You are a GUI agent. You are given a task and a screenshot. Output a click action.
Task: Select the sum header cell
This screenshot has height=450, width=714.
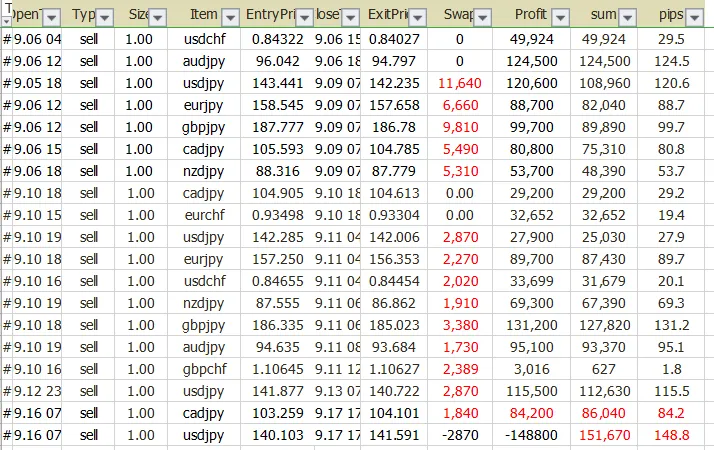coord(604,15)
